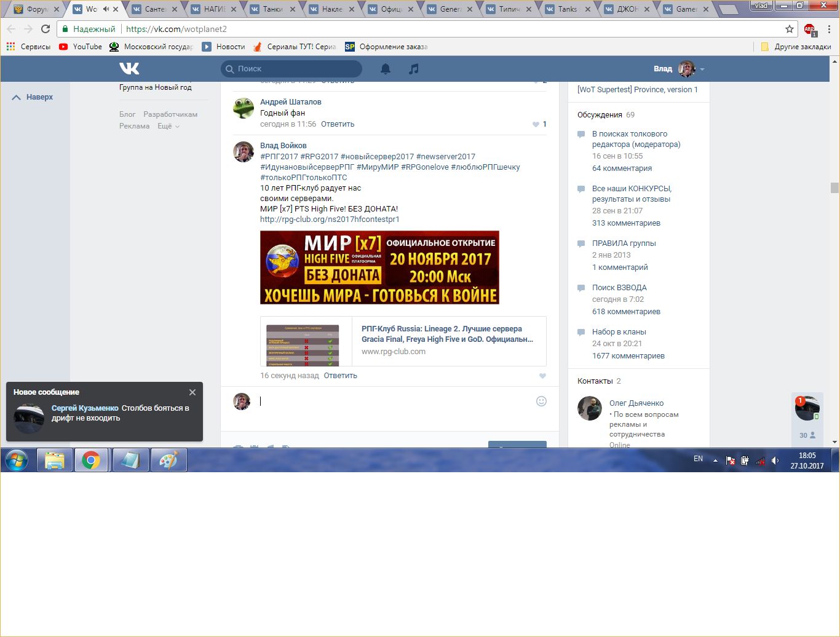Click the VK logo in the header
The image size is (840, 637).
[129, 68]
